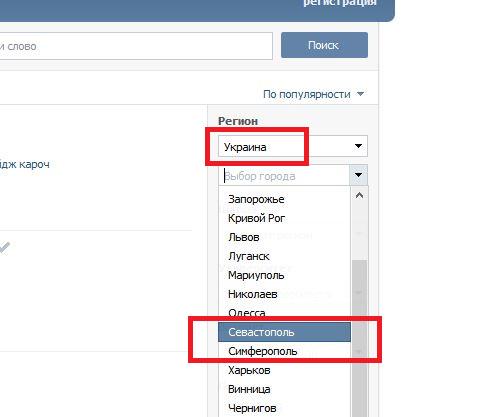This screenshot has width=486, height=417.
Task: Select Харьков from the city list
Action: [284, 370]
